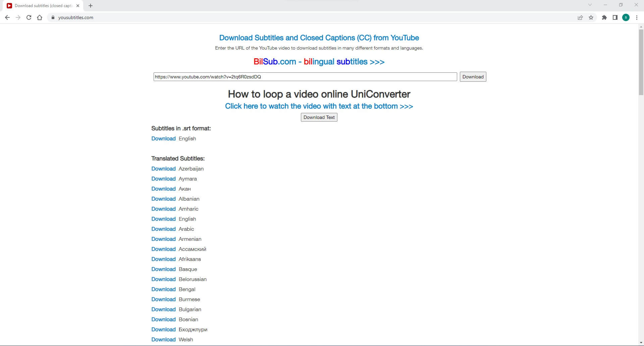Screen dimensions: 644x346
Task: Download Amharic translated subtitles
Action: 163,209
